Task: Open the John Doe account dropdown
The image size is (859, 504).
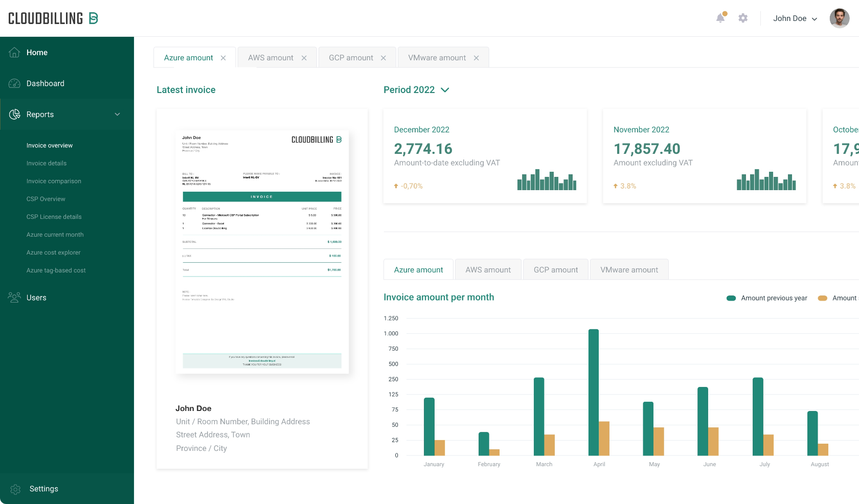Action: [x=795, y=18]
